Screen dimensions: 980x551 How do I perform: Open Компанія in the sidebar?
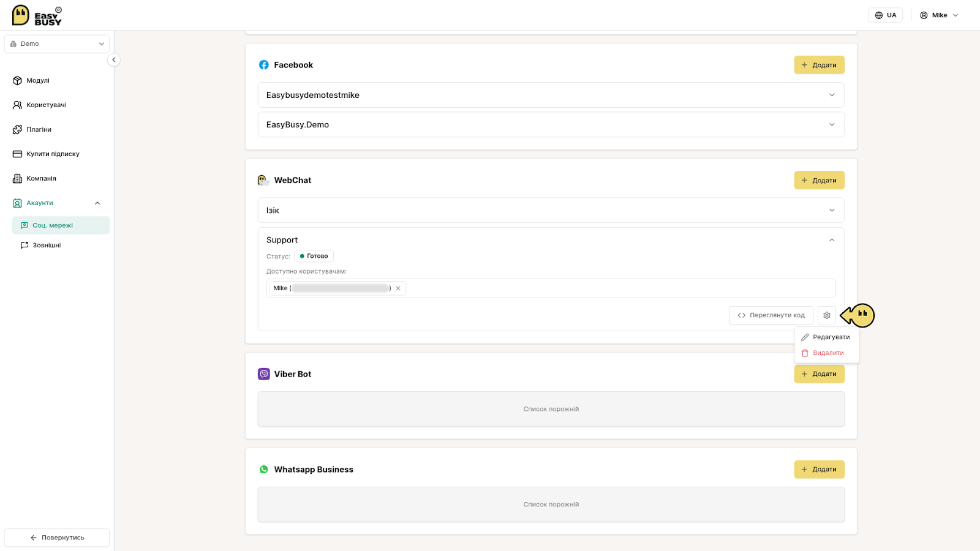click(x=41, y=179)
